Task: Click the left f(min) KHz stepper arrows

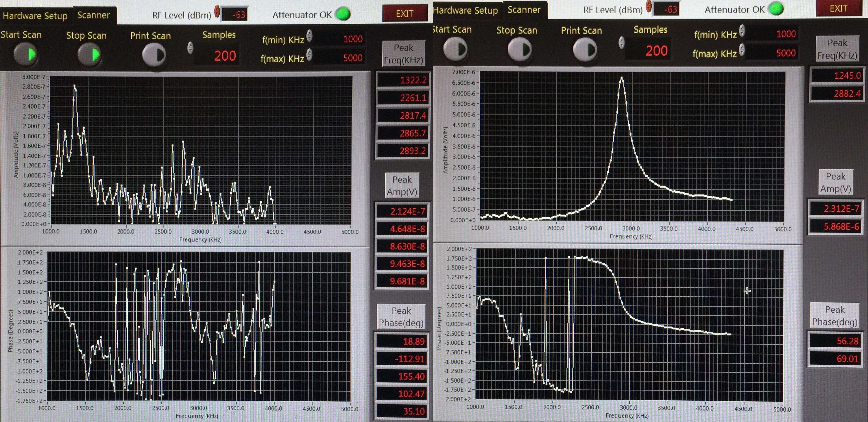Action: click(x=309, y=36)
